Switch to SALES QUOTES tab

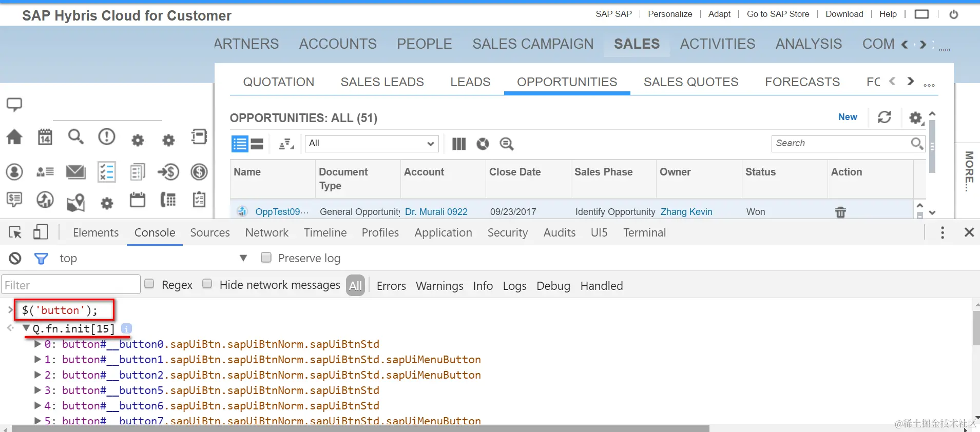click(x=691, y=82)
